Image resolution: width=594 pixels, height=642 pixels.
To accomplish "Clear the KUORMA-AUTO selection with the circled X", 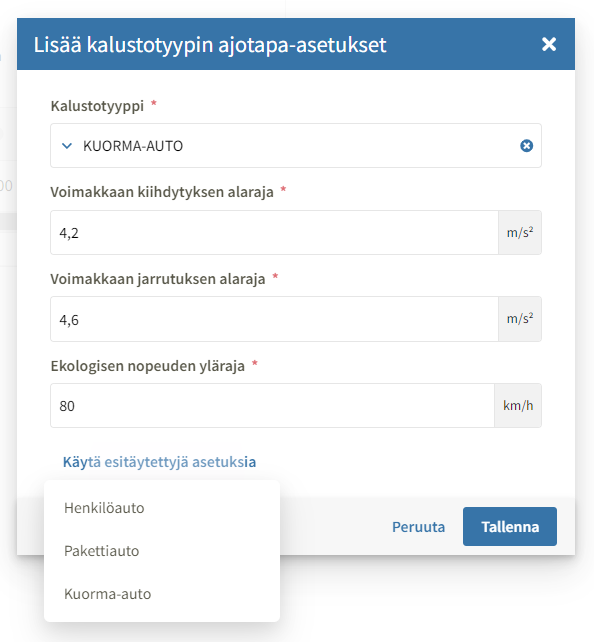I will (526, 146).
